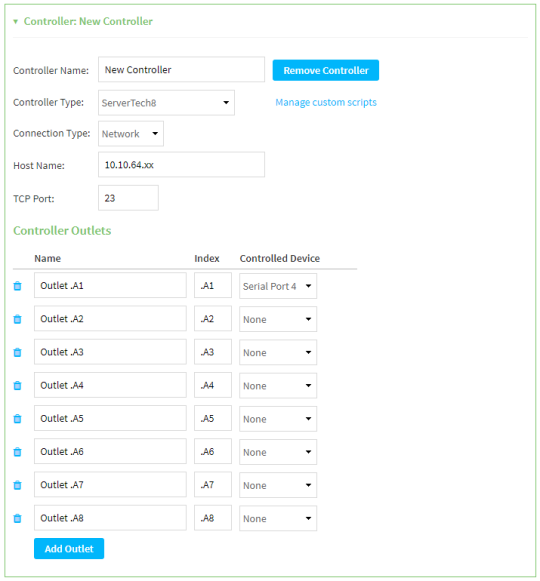Edit the index field .A1
This screenshot has height=581, width=540.
click(x=213, y=285)
